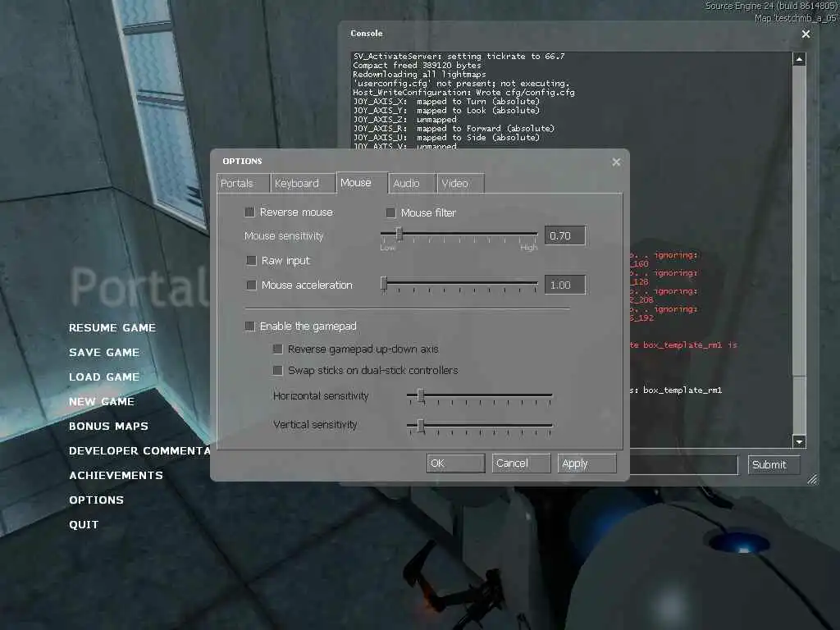Open the Keyboard tab

click(x=302, y=183)
